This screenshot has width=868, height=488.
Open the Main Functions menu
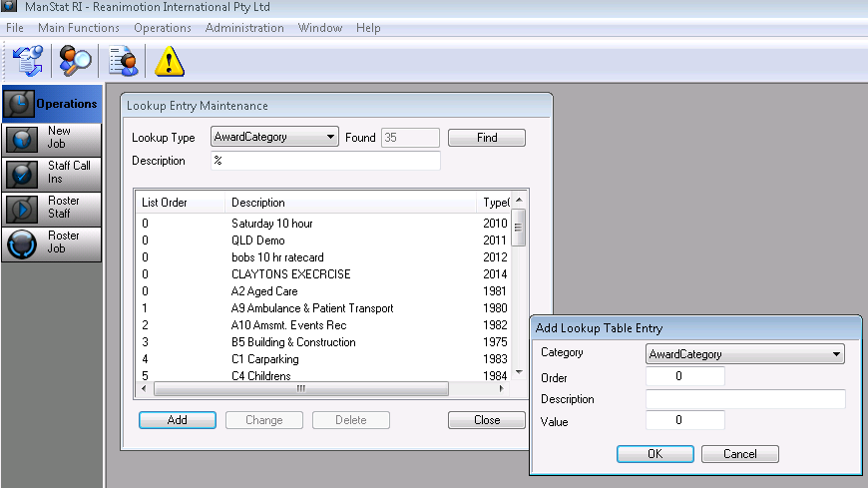[x=79, y=28]
